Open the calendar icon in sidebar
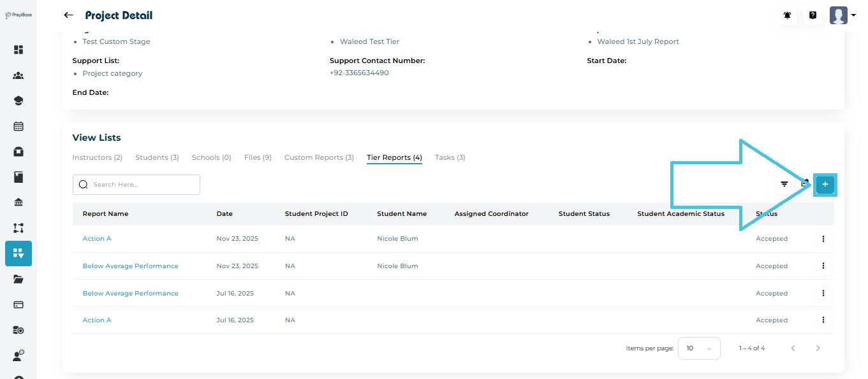 18,126
